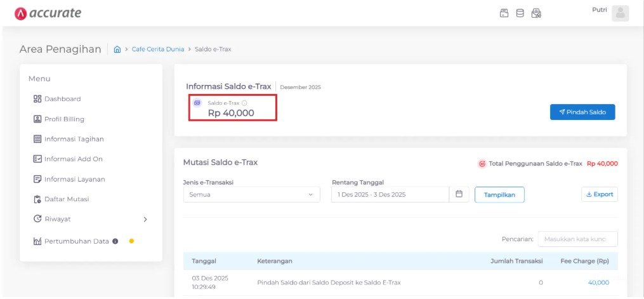
Task: Open the database icon in header
Action: pos(520,13)
